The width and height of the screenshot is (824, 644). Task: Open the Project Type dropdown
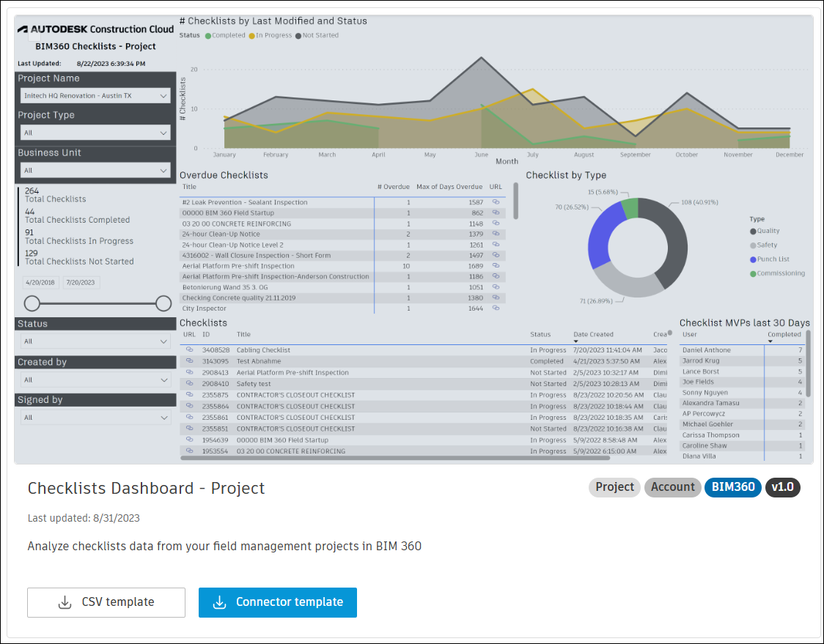(x=95, y=133)
